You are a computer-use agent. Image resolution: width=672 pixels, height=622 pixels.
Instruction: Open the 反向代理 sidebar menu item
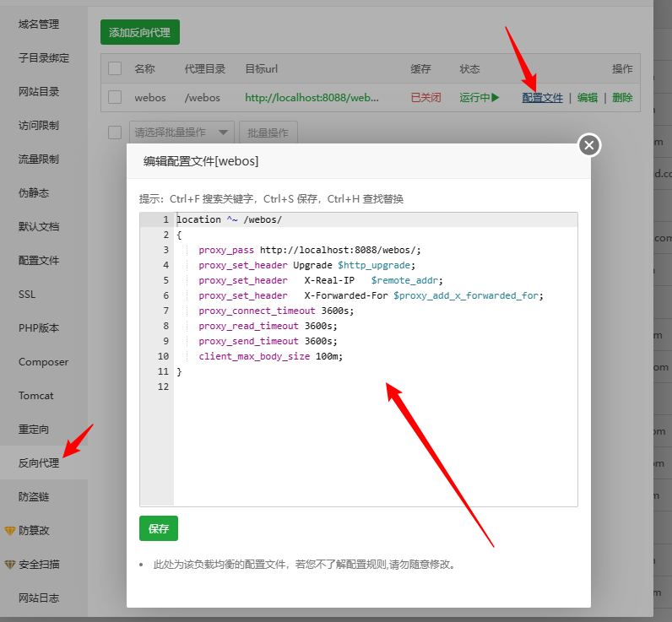(39, 463)
